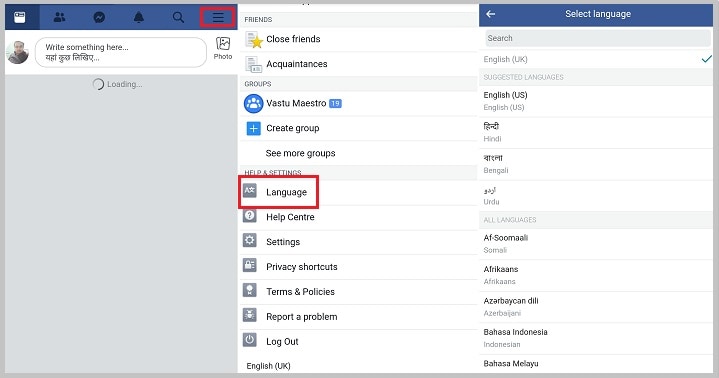The image size is (719, 378).
Task: Click the English (UK) link at menu bottom
Action: (268, 366)
